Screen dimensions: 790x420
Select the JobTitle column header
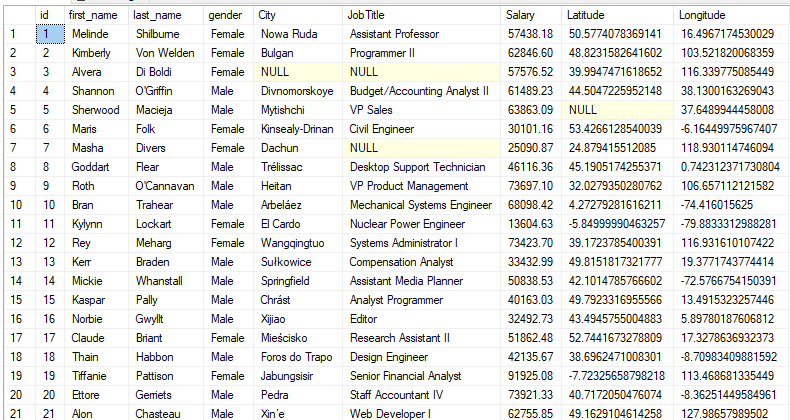point(421,15)
